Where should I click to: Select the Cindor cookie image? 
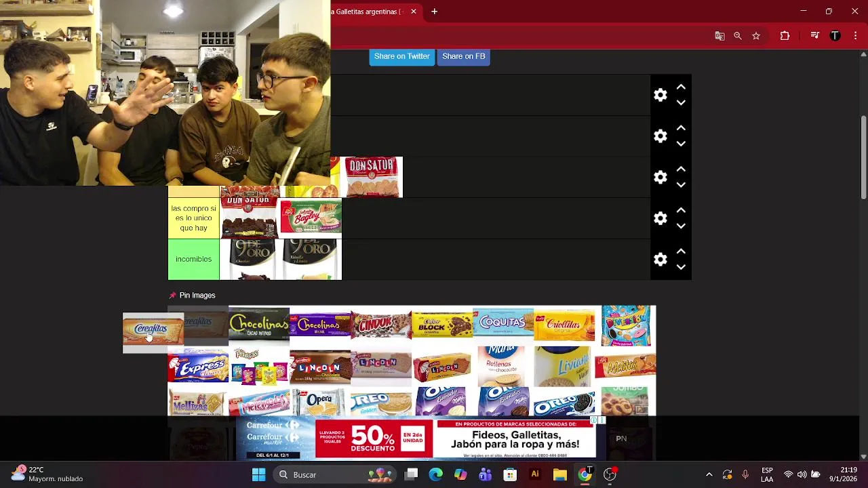[x=381, y=325]
